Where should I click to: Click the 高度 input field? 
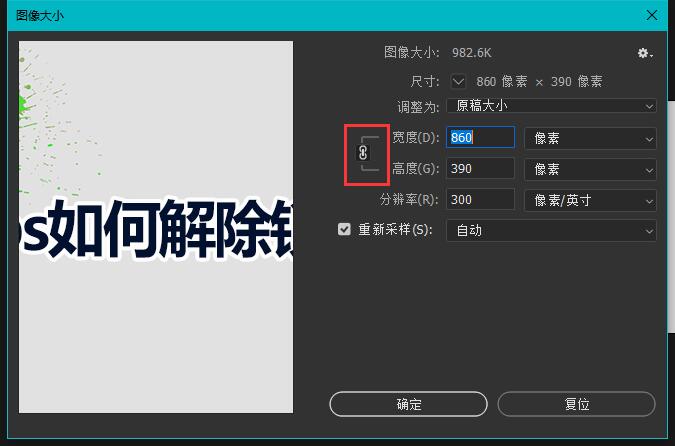click(480, 168)
